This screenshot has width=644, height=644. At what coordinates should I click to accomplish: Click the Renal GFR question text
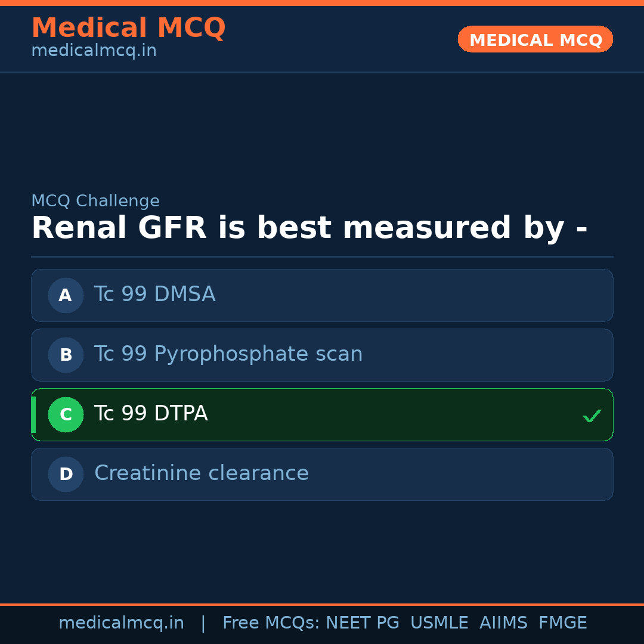[309, 228]
